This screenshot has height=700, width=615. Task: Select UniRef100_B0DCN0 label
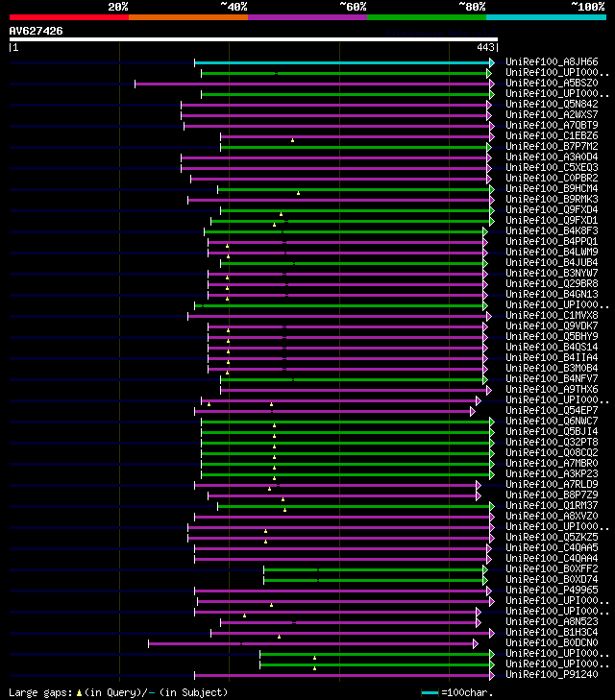pyautogui.click(x=552, y=642)
